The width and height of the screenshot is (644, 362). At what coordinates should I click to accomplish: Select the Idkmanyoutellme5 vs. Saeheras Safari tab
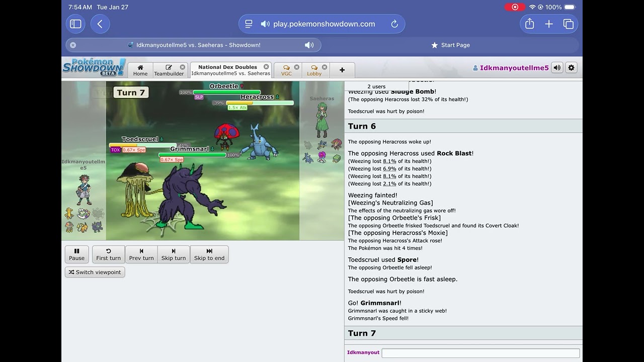[x=193, y=45]
